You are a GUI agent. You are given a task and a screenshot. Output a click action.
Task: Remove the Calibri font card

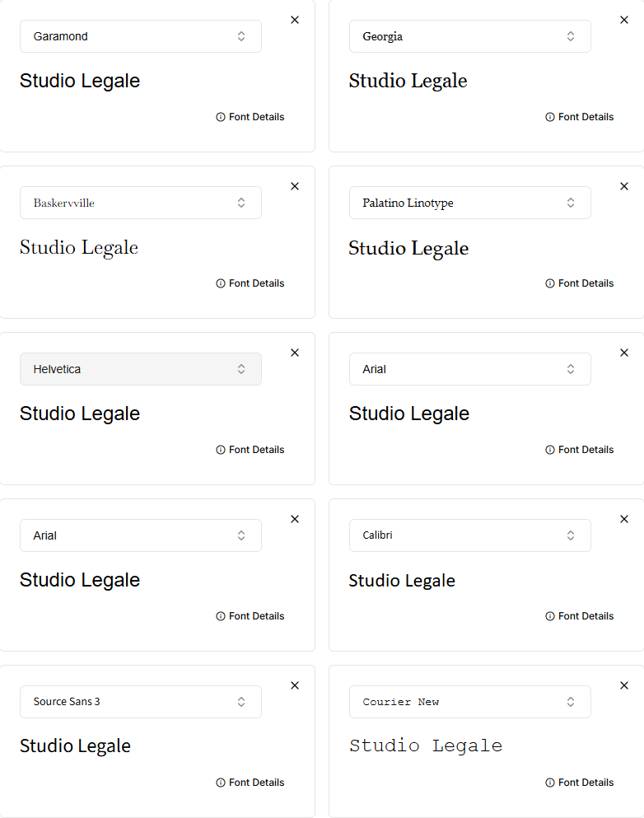624,519
